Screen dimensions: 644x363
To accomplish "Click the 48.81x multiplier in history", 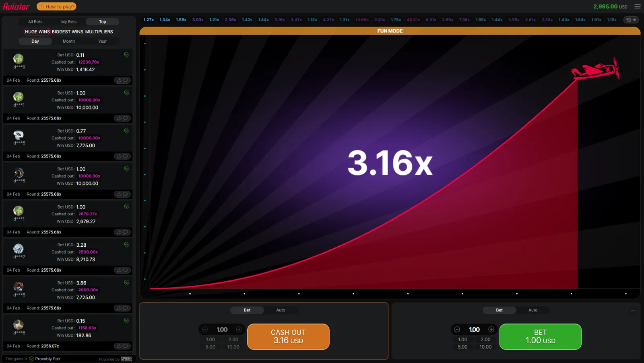I will tap(413, 20).
